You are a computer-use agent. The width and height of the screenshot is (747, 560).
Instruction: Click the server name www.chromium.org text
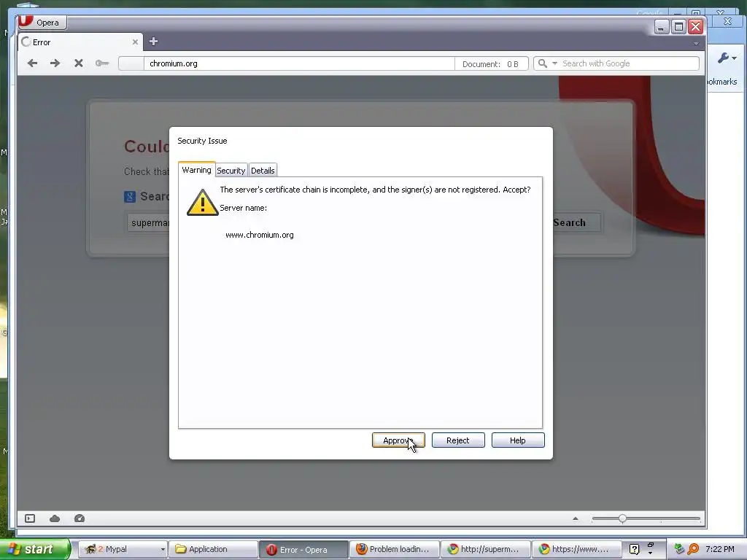pyautogui.click(x=260, y=235)
